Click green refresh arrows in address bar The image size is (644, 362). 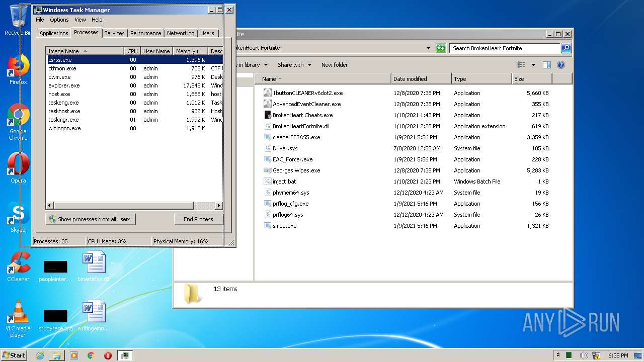point(441,48)
